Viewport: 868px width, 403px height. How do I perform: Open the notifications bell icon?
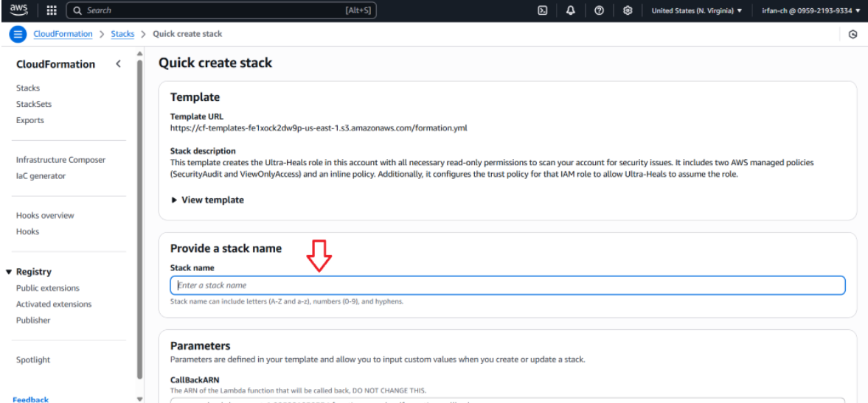pos(571,10)
